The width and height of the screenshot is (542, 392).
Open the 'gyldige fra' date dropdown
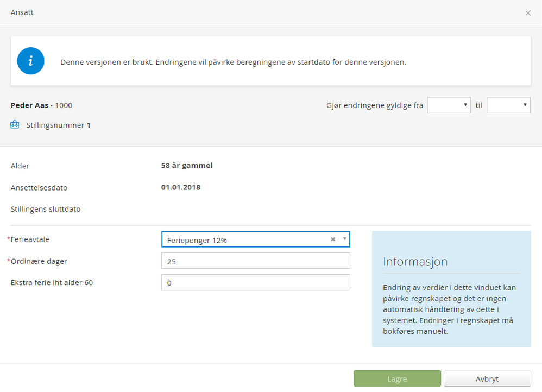point(449,105)
